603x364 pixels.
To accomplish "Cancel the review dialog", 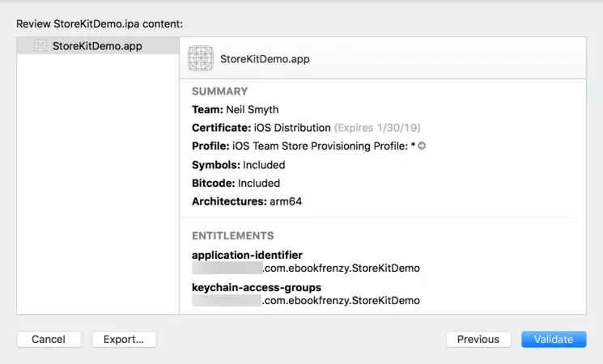I will tap(49, 340).
